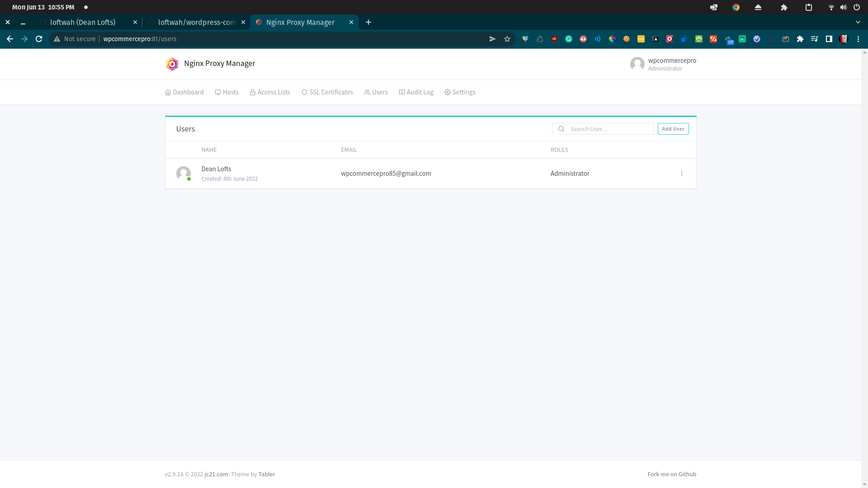Image resolution: width=868 pixels, height=488 pixels.
Task: Click the Add User button
Action: click(673, 129)
